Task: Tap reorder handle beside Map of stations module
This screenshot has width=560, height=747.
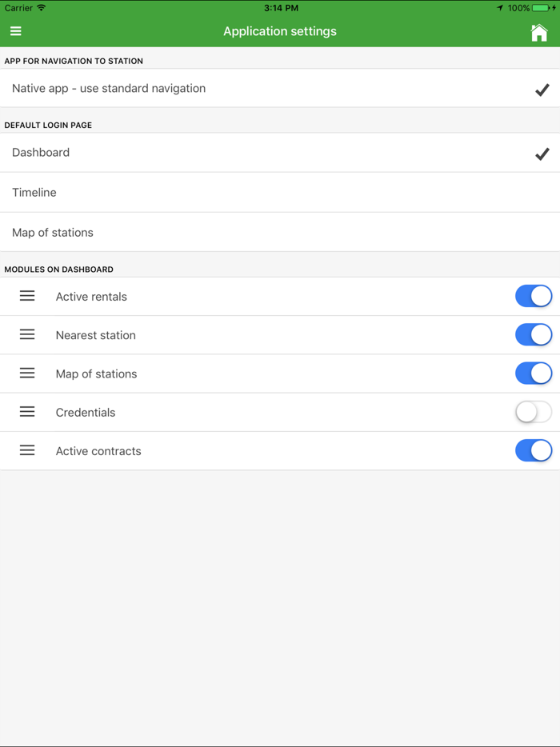Action: coord(27,373)
